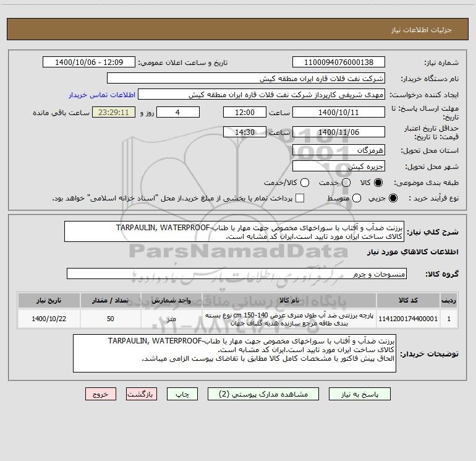Click the buyer organization name field
The height and width of the screenshot is (461, 476).
[246, 79]
